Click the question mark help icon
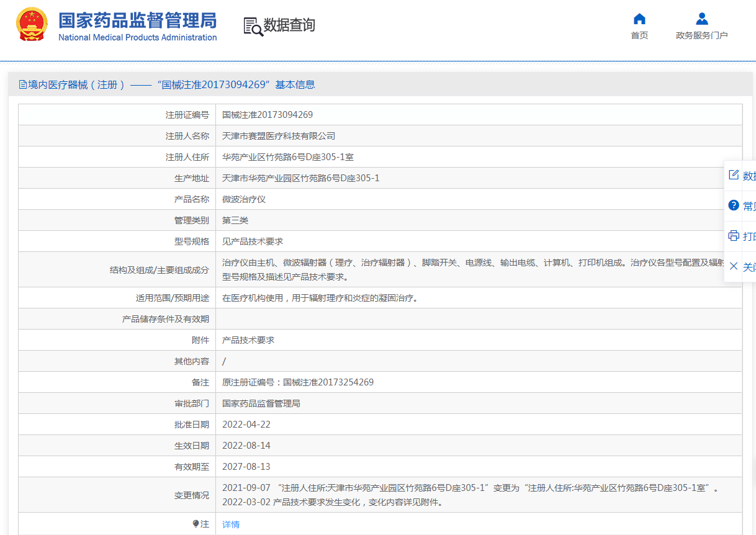756x535 pixels. coord(734,205)
